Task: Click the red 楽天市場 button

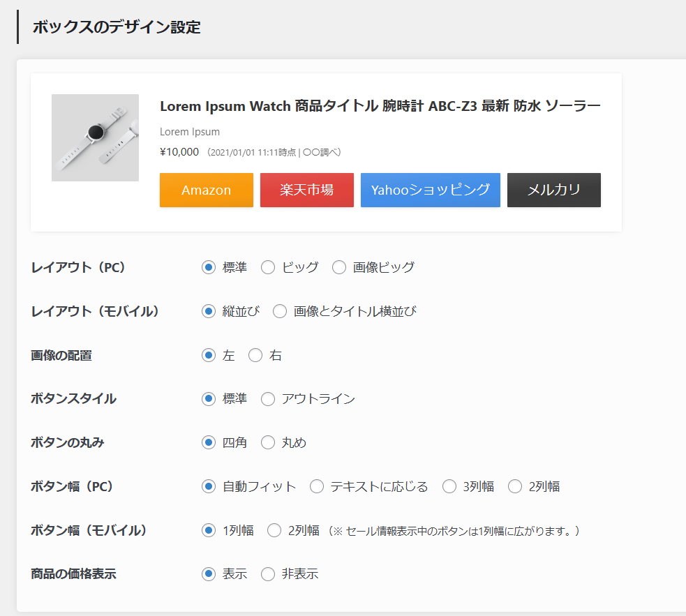Action: click(x=306, y=190)
